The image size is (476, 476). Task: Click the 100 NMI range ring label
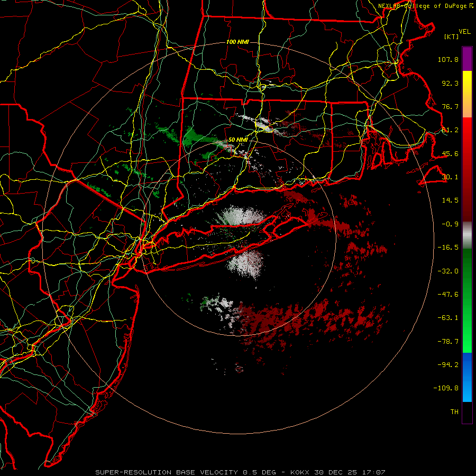[237, 42]
